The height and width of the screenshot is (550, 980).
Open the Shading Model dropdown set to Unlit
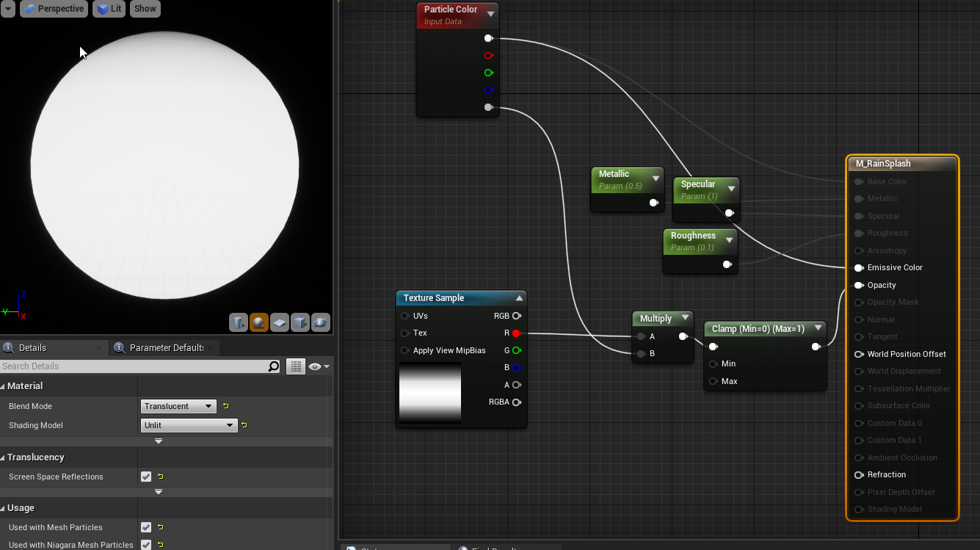[189, 424]
